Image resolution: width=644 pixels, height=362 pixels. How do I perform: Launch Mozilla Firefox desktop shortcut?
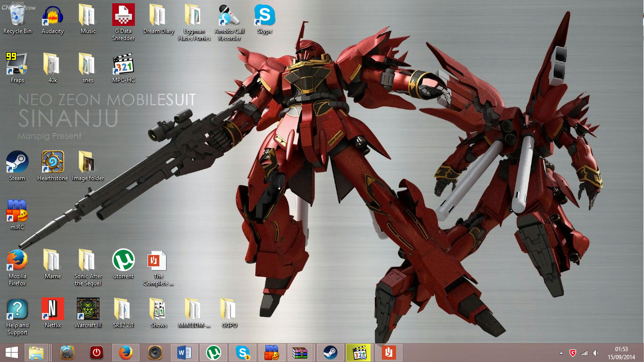[x=17, y=268]
